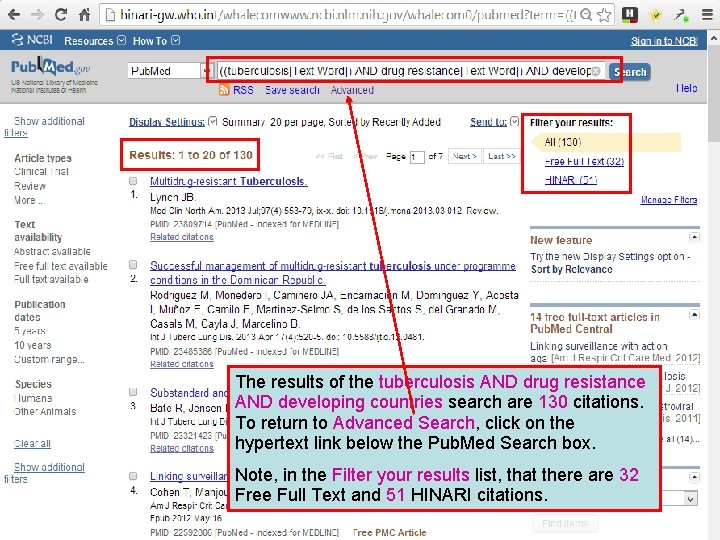
Task: Select the All (130) filter
Action: (x=562, y=142)
